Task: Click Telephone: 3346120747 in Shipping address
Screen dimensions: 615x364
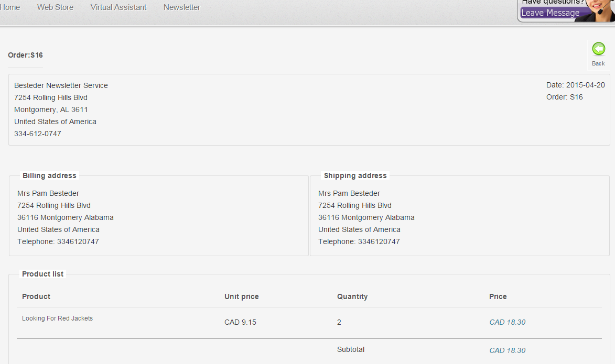Action: tap(359, 241)
